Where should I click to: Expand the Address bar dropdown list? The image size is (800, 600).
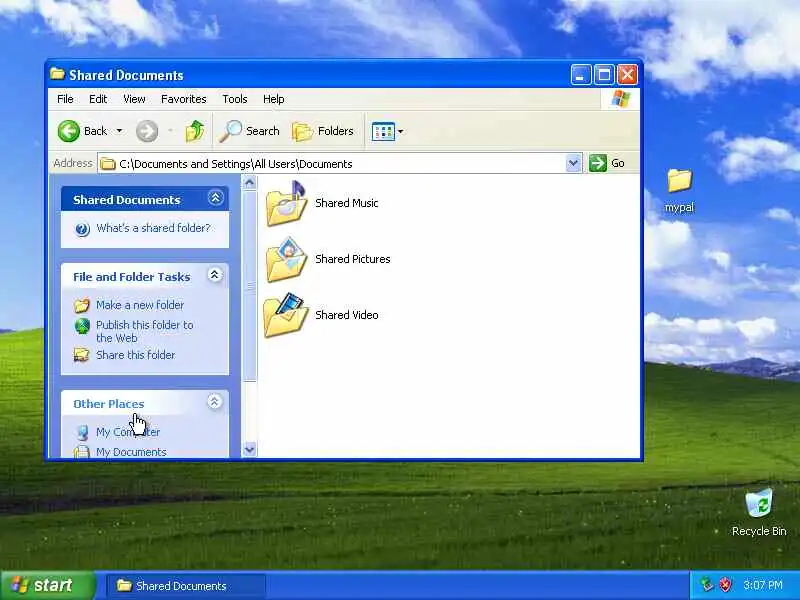(573, 163)
